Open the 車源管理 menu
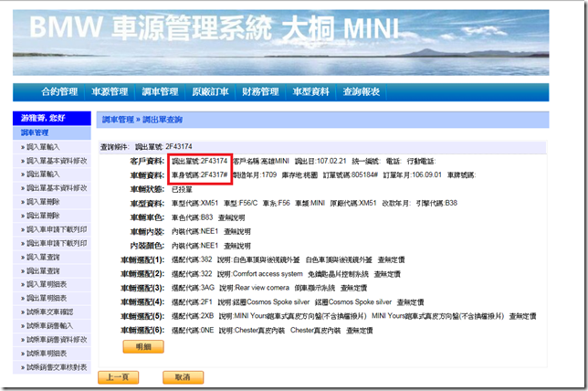This screenshot has width=588, height=391. point(110,91)
